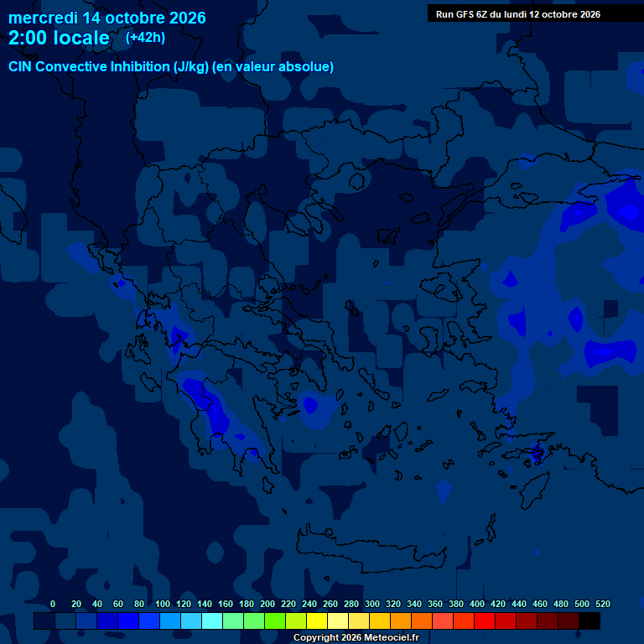The width and height of the screenshot is (644, 644).
Task: Click the legend value '80'
Action: [x=139, y=604]
